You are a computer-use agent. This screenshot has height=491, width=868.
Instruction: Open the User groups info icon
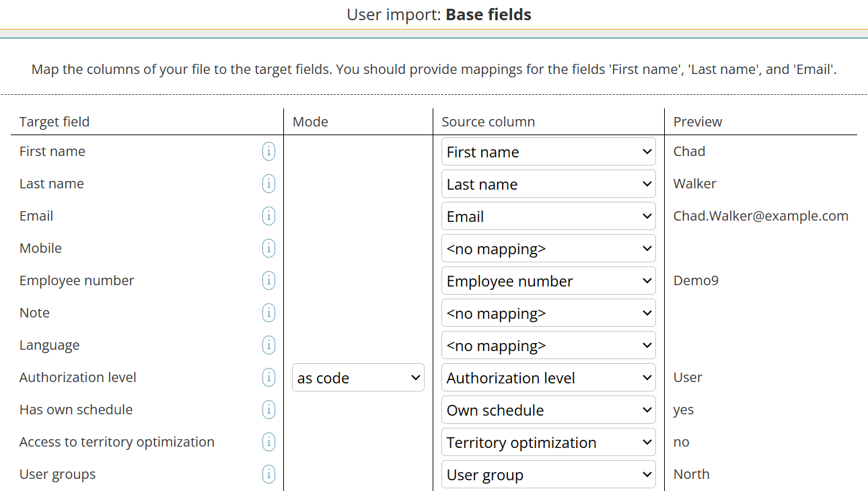coord(268,474)
